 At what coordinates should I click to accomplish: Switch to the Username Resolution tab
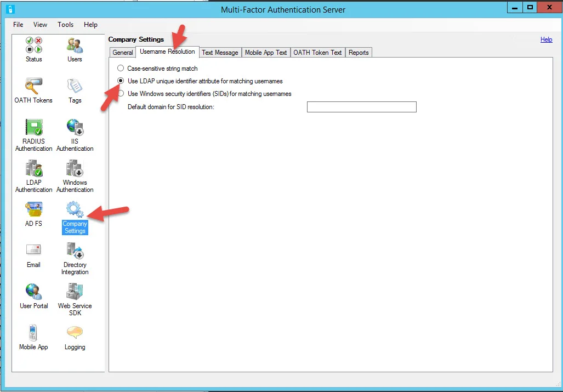(x=167, y=52)
